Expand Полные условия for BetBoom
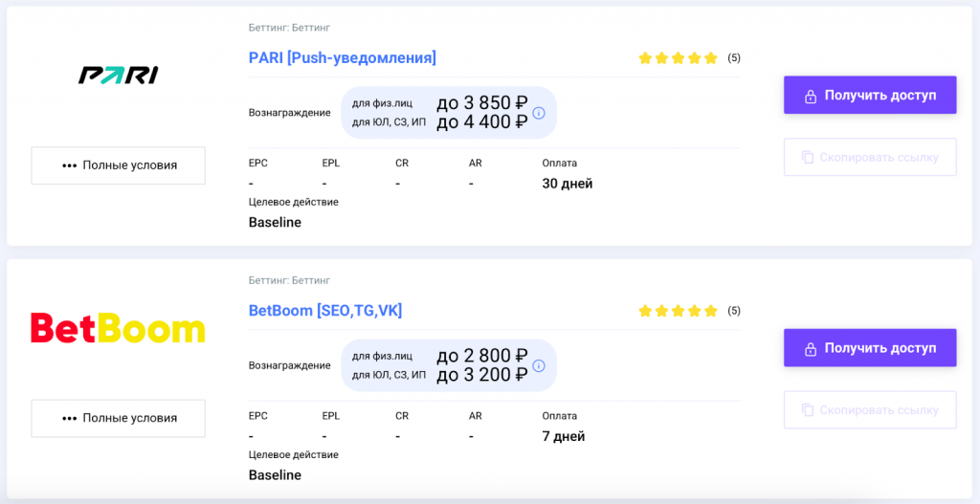The image size is (980, 504). pyautogui.click(x=119, y=418)
